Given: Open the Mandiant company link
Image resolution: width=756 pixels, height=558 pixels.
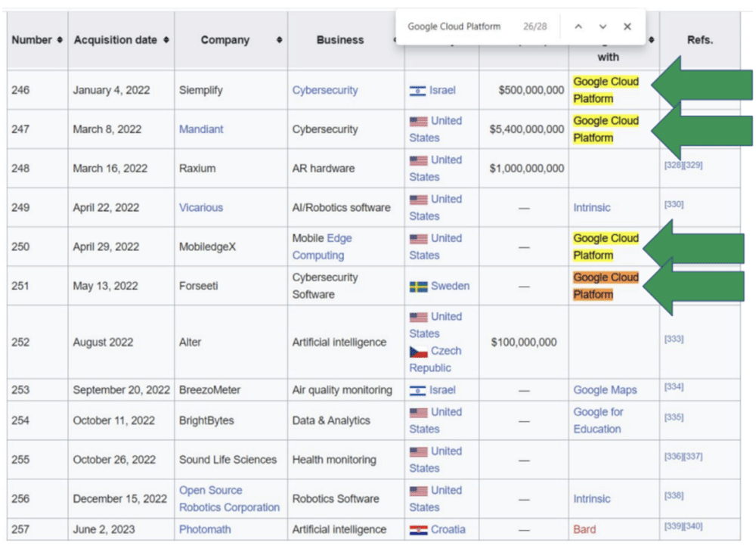Looking at the screenshot, I should [x=201, y=129].
